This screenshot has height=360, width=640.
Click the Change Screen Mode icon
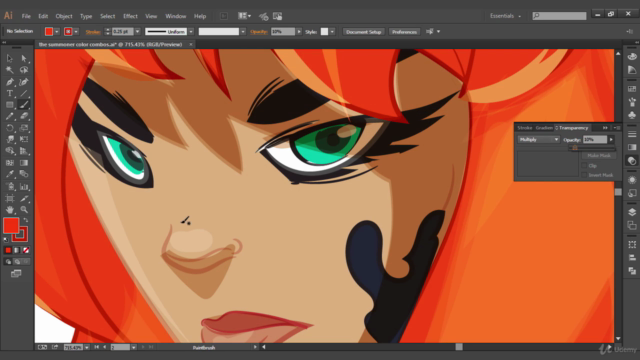pos(16,273)
